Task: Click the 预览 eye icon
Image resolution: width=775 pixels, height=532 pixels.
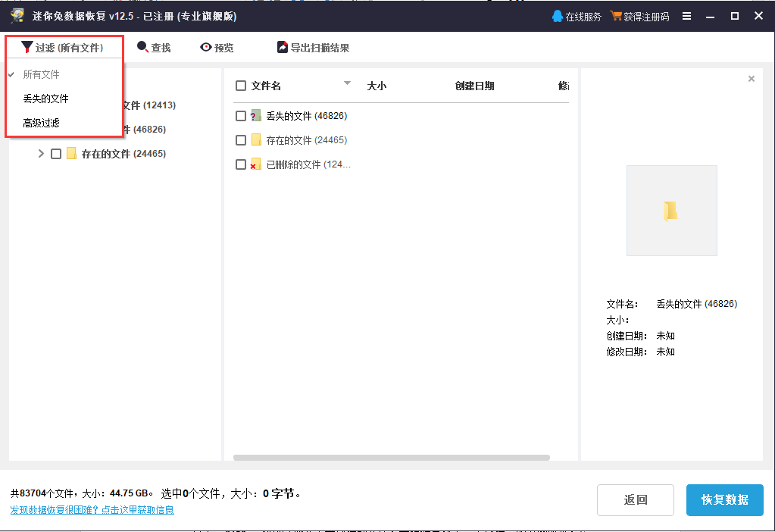Action: 205,47
